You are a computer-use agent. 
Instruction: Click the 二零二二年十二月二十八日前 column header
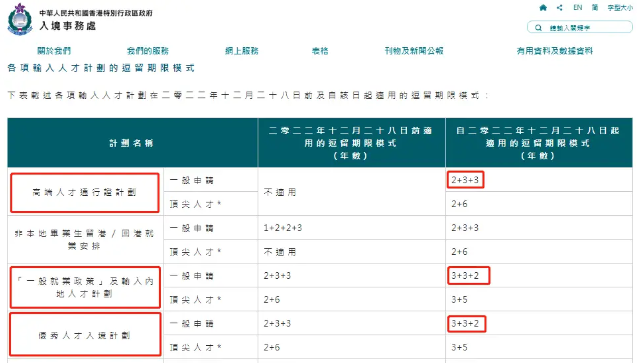(x=351, y=143)
